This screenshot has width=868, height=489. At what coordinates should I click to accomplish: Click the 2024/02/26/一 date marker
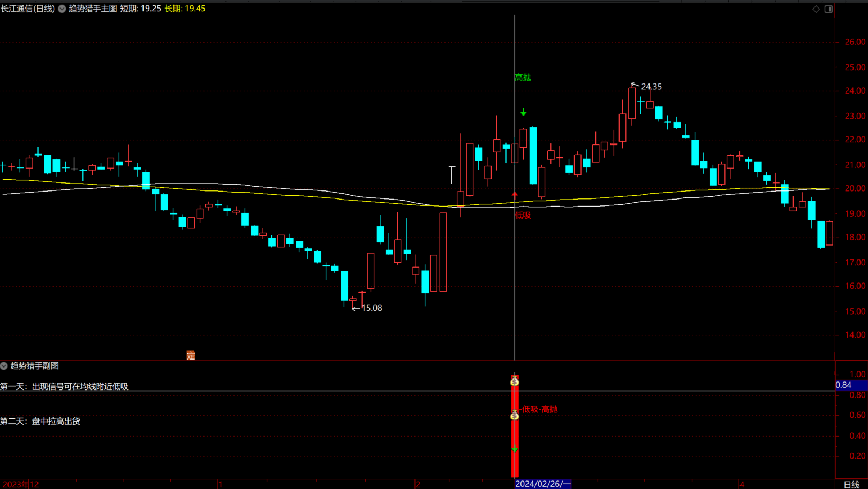(x=543, y=484)
